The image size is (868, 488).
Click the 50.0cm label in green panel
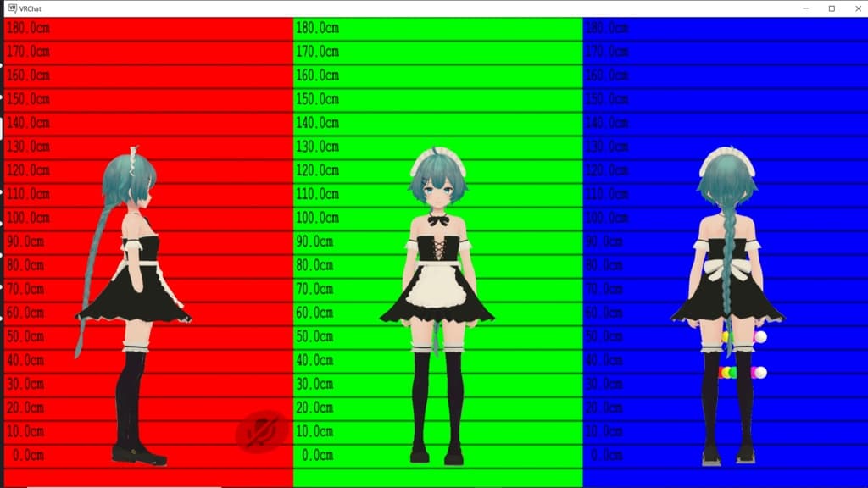pyautogui.click(x=314, y=337)
